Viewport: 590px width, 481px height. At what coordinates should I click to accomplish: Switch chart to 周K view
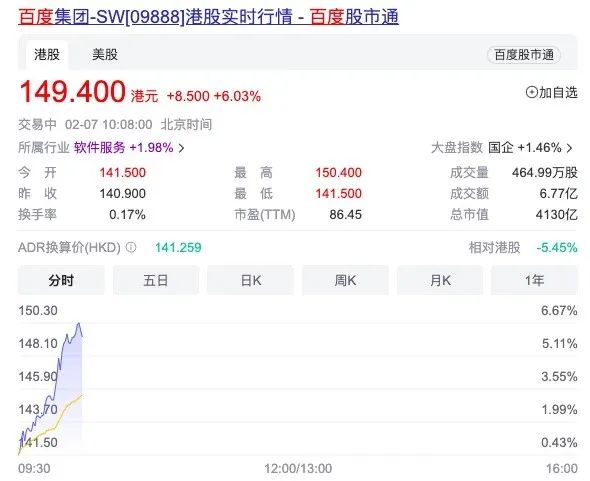[345, 280]
